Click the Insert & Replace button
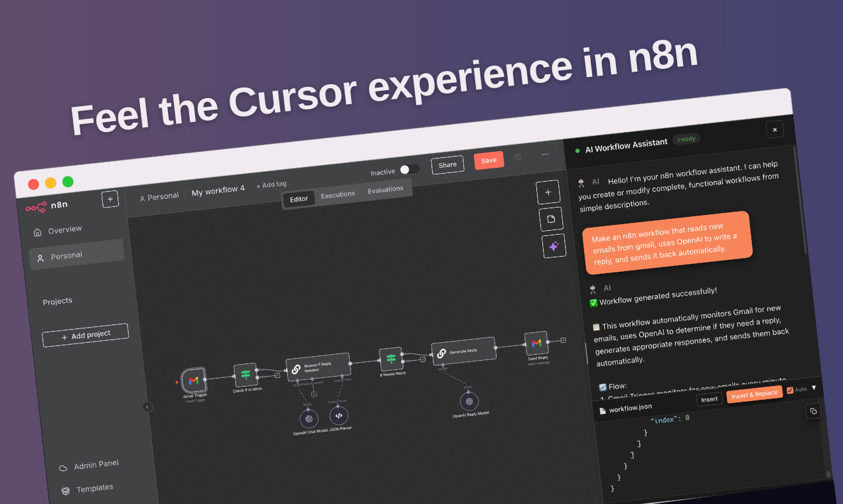Screen dimensions: 843x504 755,395
